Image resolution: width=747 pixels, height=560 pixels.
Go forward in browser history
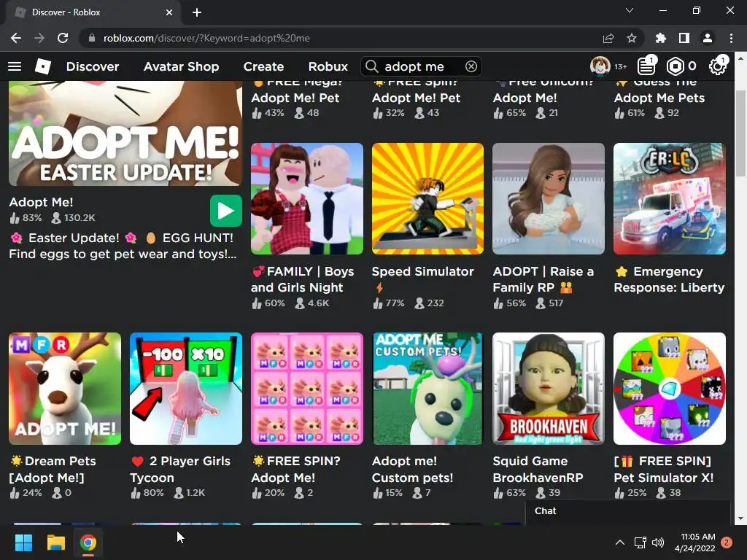pyautogui.click(x=39, y=38)
